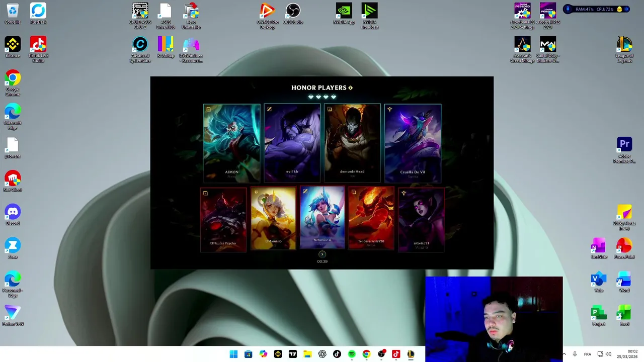Switch to League of Legends in taskbar
The height and width of the screenshot is (362, 644).
pos(411,354)
